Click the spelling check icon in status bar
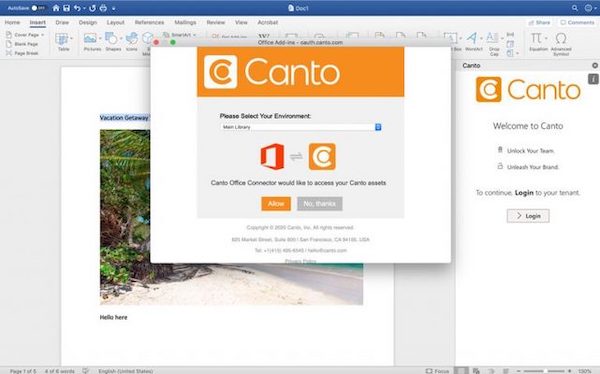Screen dimensions: 600x374 [86, 371]
